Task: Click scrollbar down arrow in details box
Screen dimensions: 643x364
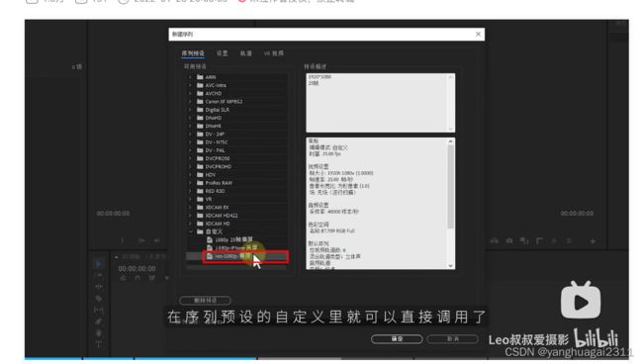Action: tap(451, 266)
